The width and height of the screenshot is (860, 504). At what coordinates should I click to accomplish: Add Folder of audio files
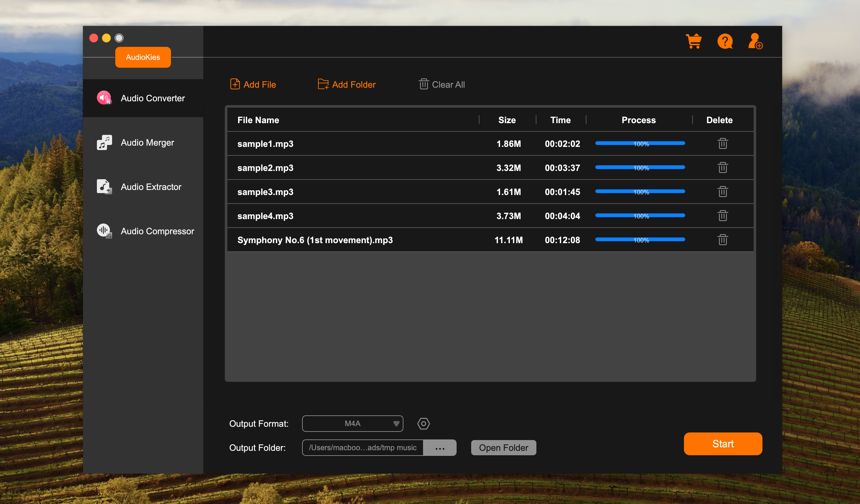[x=346, y=84]
